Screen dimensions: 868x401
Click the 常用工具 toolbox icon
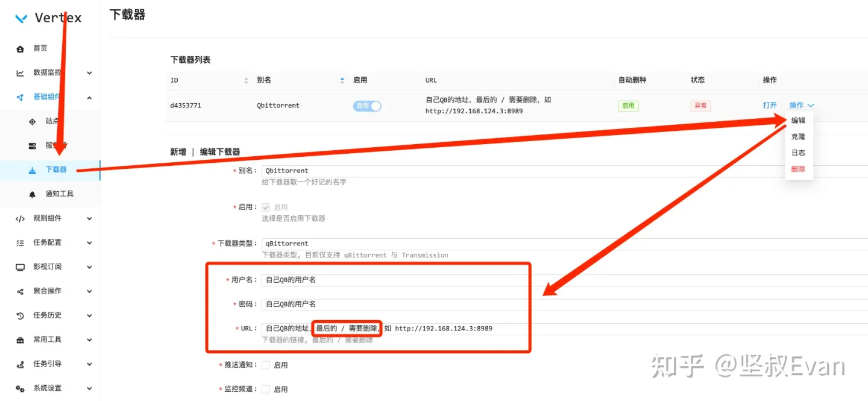tap(20, 339)
